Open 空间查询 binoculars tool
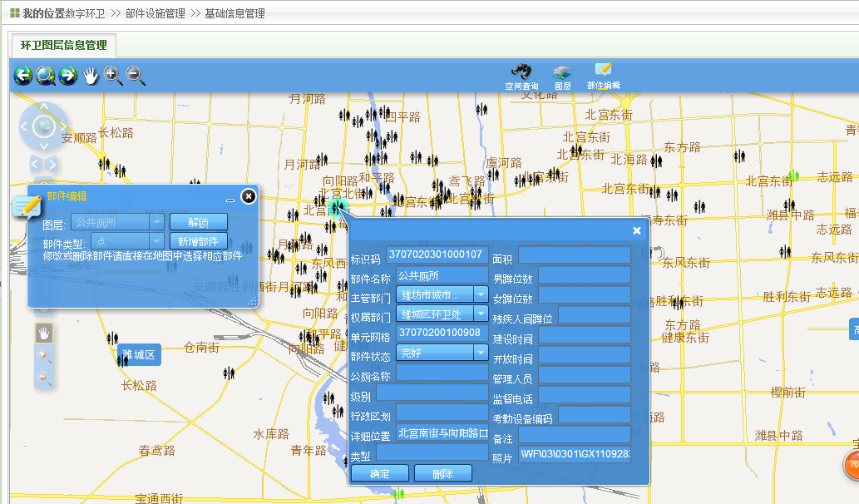 point(521,77)
